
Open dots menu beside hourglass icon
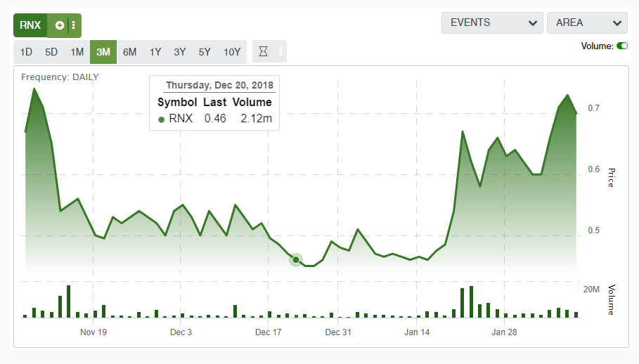click(280, 51)
